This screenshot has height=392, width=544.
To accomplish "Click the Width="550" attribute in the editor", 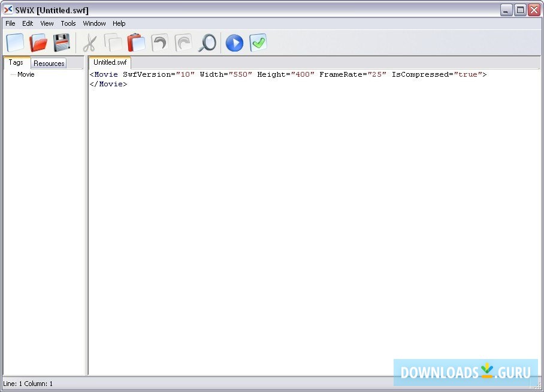I will pyautogui.click(x=226, y=74).
